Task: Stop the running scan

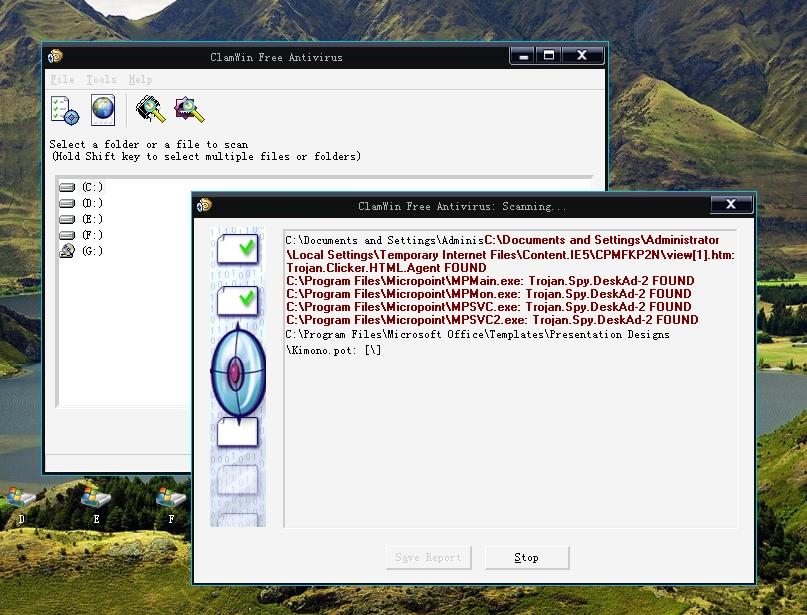Action: 527,557
